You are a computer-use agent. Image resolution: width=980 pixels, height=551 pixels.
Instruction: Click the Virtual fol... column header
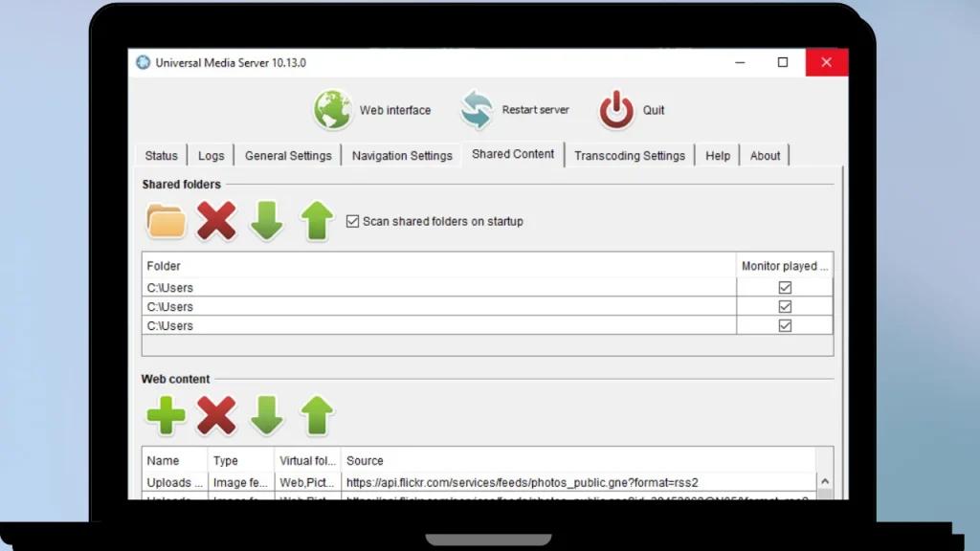click(x=307, y=460)
